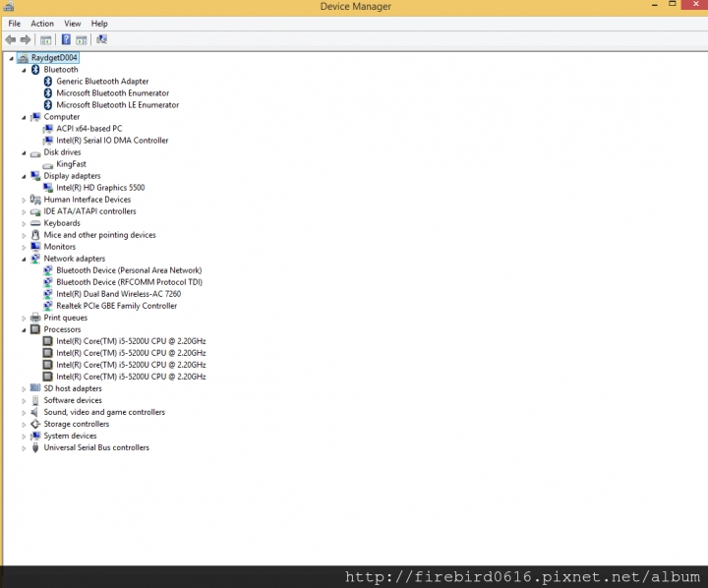Image resolution: width=708 pixels, height=588 pixels.
Task: Expand the Universal Serial Bus controllers branch
Action: 24,448
